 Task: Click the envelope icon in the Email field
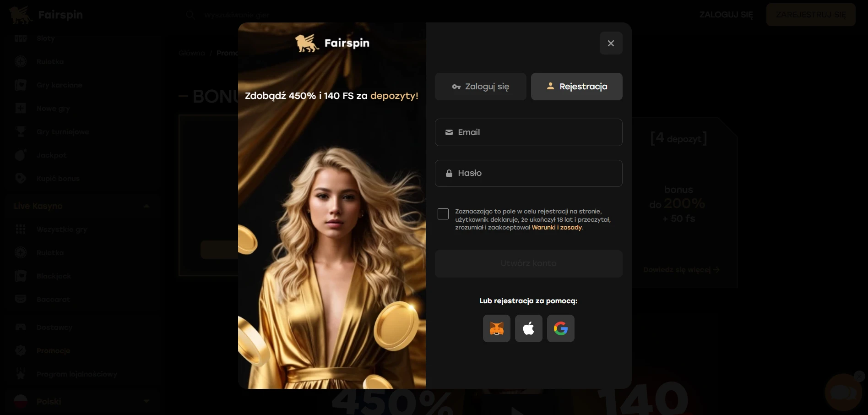pos(449,132)
